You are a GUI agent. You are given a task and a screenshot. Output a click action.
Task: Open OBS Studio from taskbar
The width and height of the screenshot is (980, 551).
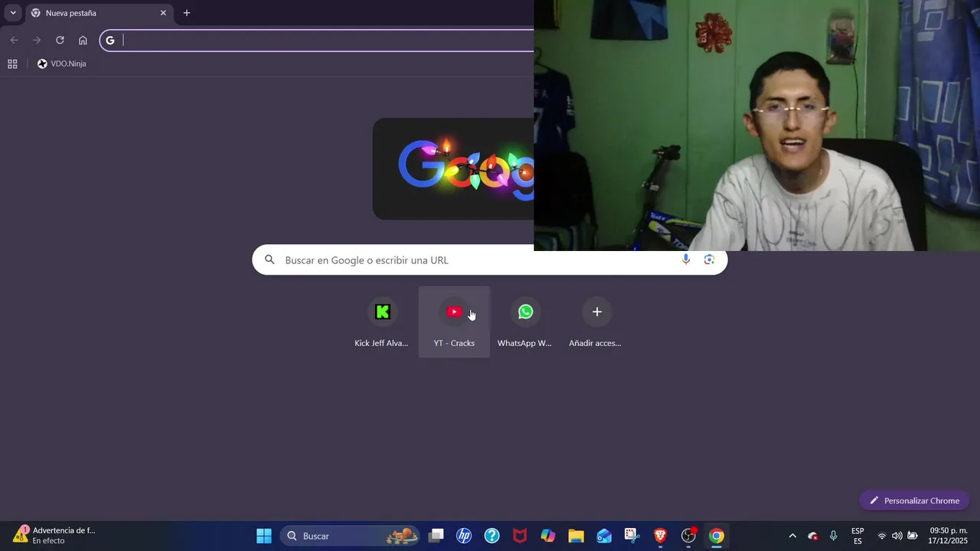[x=688, y=536]
